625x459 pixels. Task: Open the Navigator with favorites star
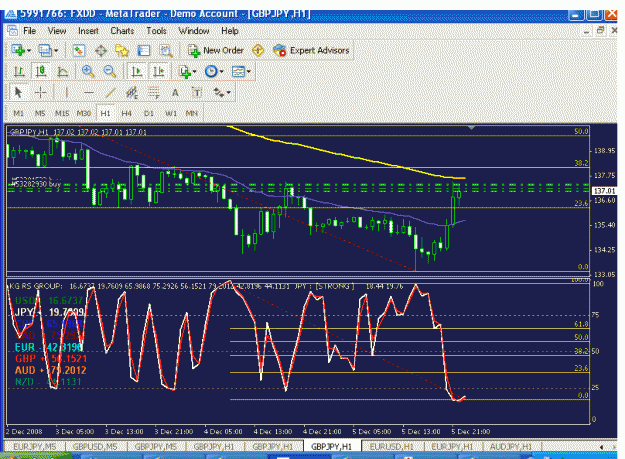pos(122,51)
